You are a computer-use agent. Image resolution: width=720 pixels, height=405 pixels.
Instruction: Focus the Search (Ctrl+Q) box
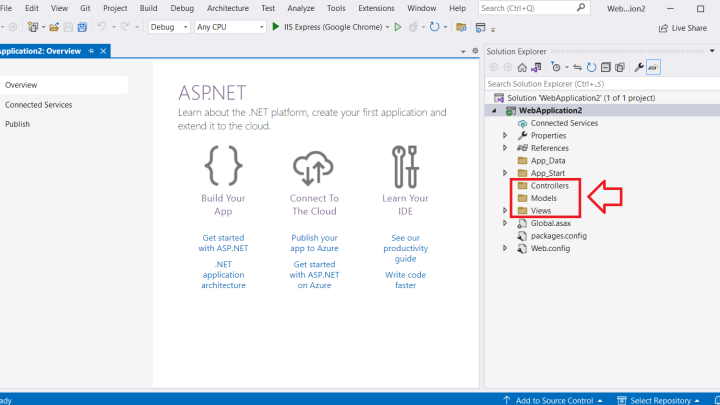coord(534,8)
